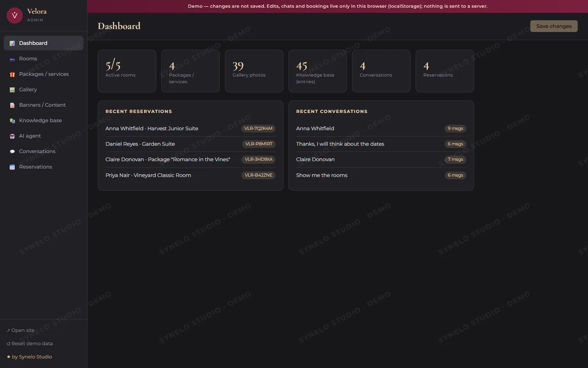Open the 45 Knowledge base entries card
Image resolution: width=588 pixels, height=368 pixels.
click(318, 71)
